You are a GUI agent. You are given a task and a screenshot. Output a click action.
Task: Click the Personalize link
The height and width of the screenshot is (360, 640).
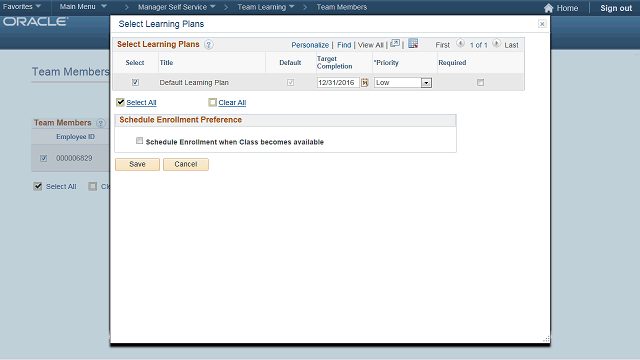pos(310,45)
